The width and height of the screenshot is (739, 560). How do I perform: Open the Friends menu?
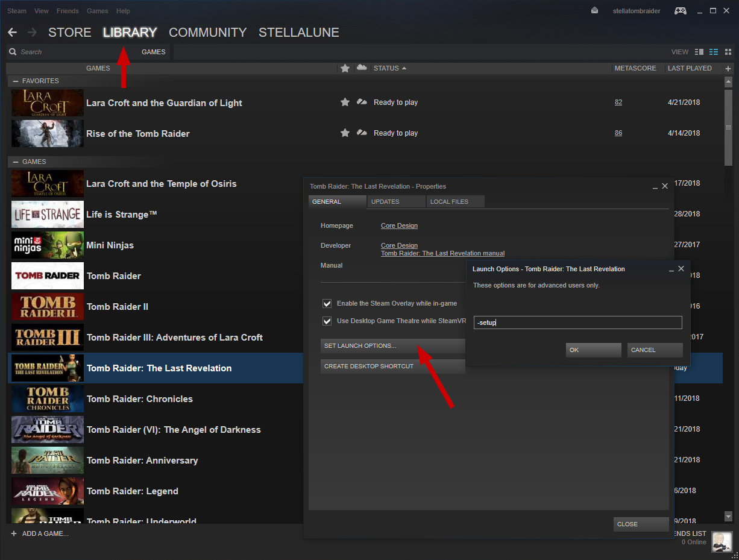pos(68,11)
